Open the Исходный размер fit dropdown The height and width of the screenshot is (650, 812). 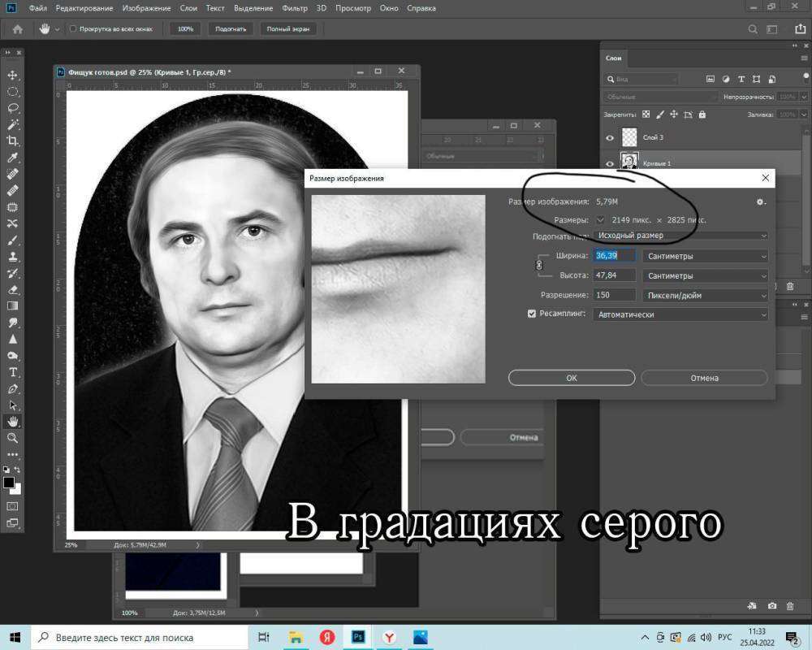[x=680, y=236]
